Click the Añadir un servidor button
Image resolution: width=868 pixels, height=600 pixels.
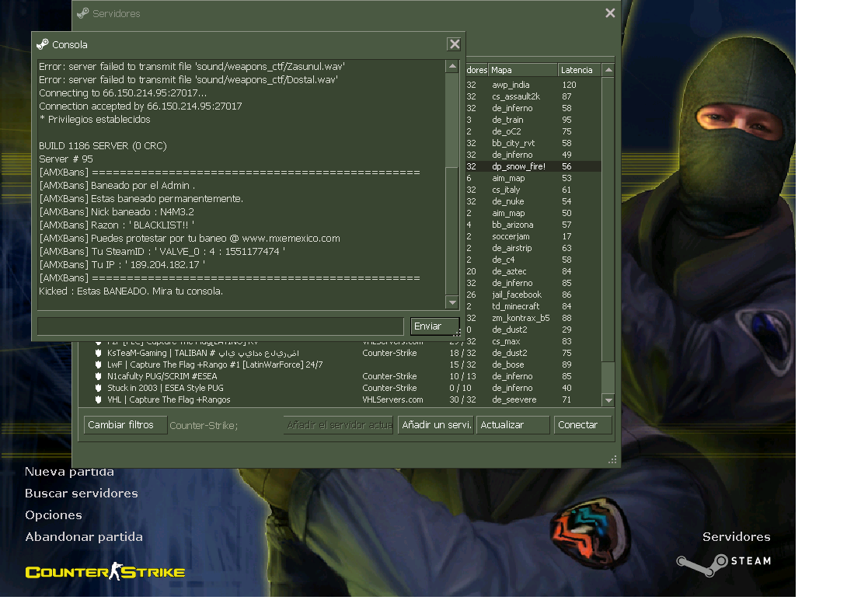[436, 425]
